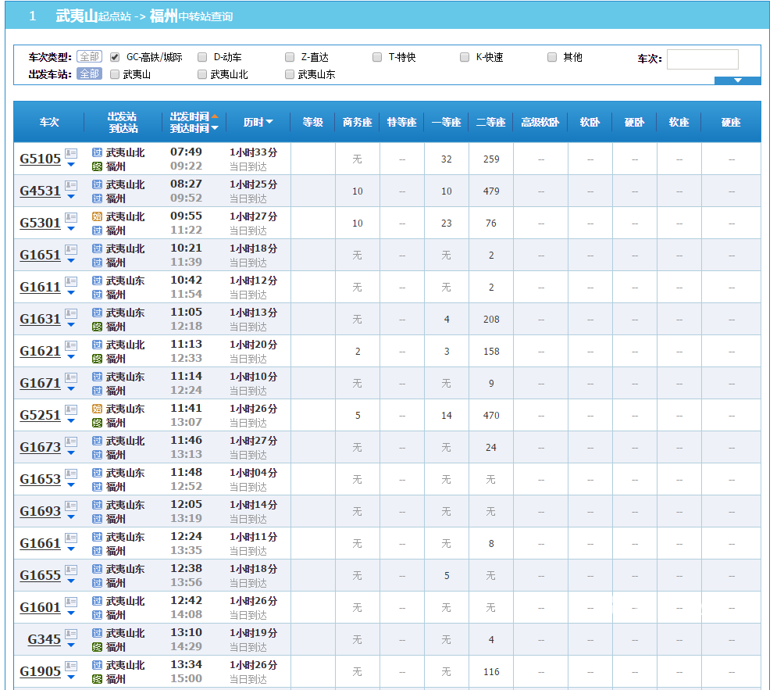Open the ID card icon beside G1651
Viewport: 784px width, 690px height.
point(71,250)
